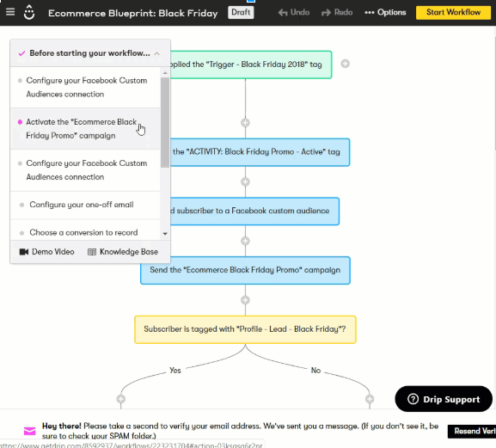Open the Demo Video link

(46, 252)
